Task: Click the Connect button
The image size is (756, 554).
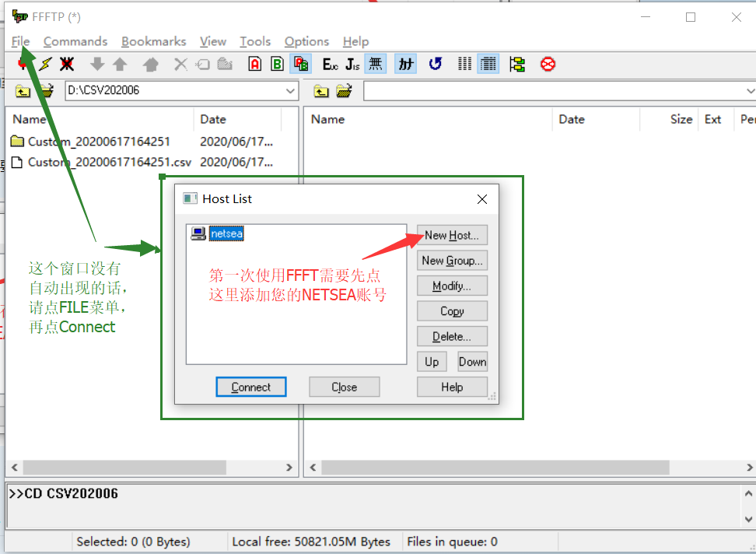Action: click(x=251, y=387)
